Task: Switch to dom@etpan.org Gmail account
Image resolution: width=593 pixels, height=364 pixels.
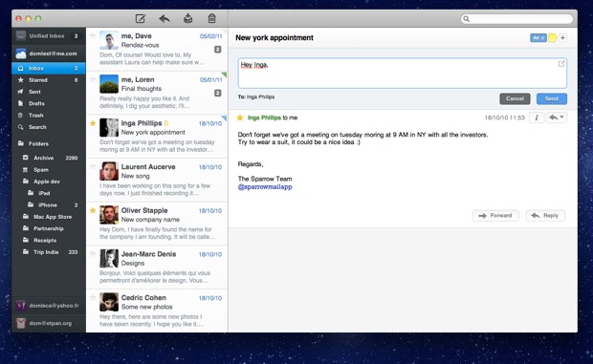Action: [x=49, y=323]
